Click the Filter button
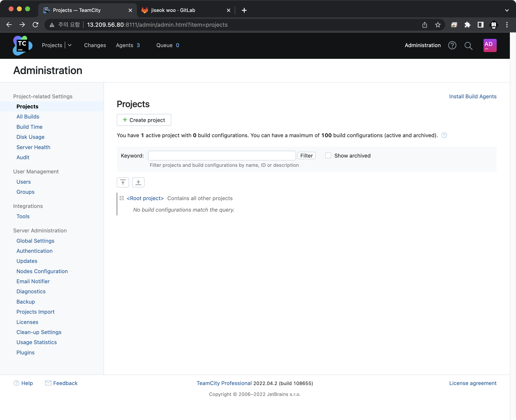The width and height of the screenshot is (516, 420). pos(306,155)
